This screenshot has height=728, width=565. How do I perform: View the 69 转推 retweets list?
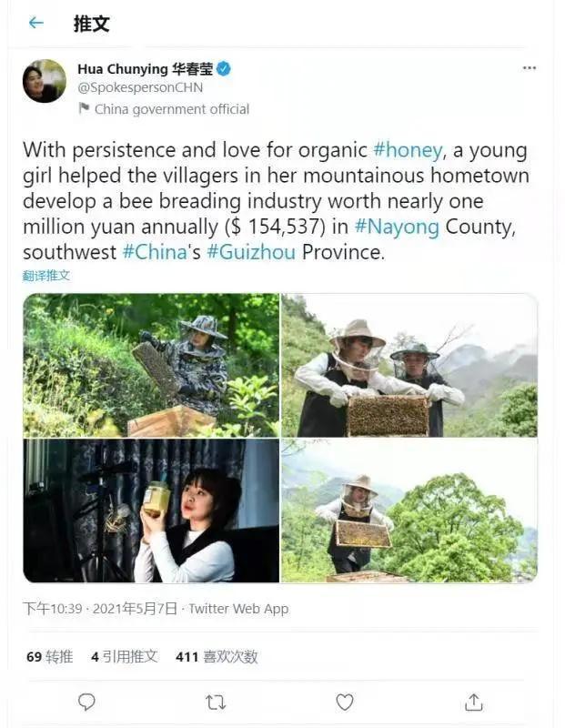pos(49,656)
